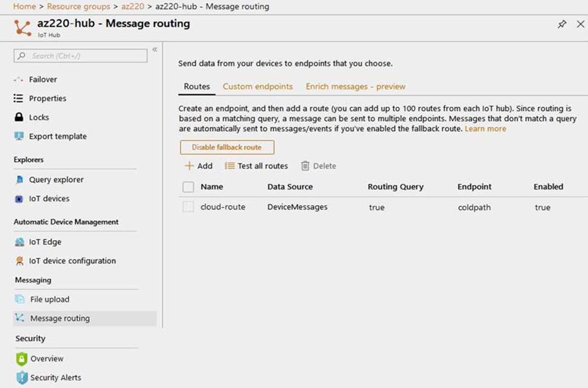
Task: Click the IoT Edge icon
Action: (19, 242)
